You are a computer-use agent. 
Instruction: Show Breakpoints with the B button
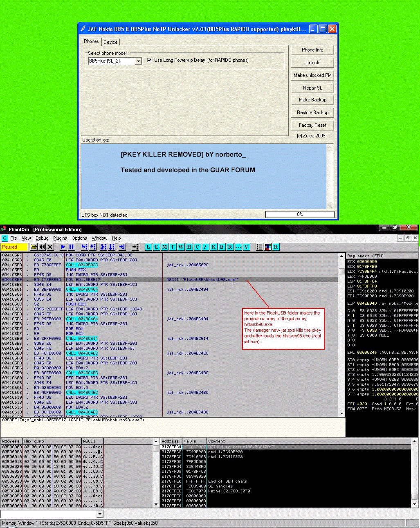[222, 247]
